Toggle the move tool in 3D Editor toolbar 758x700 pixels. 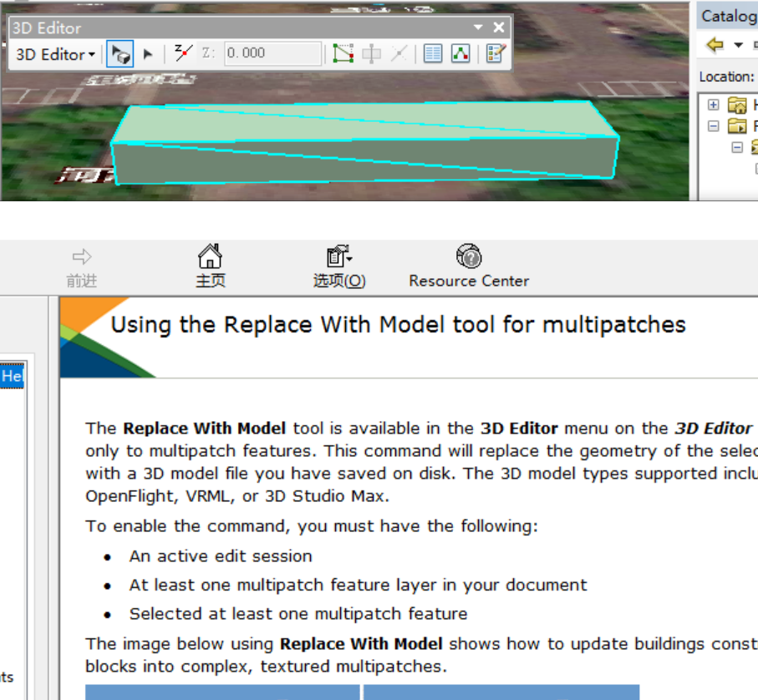pos(374,53)
